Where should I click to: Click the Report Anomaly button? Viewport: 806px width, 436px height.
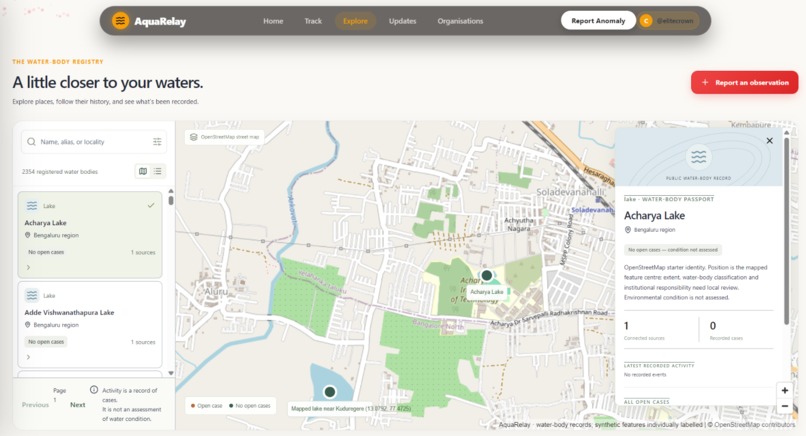[598, 21]
